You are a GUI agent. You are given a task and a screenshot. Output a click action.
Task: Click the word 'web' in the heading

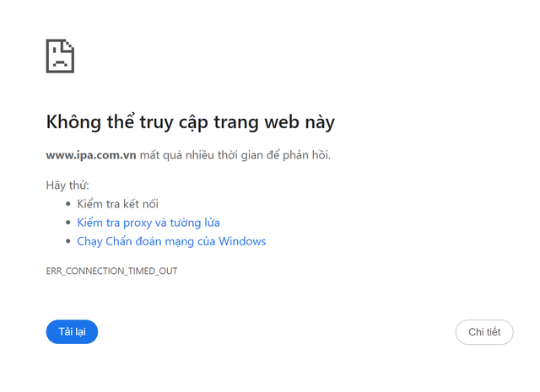(279, 121)
